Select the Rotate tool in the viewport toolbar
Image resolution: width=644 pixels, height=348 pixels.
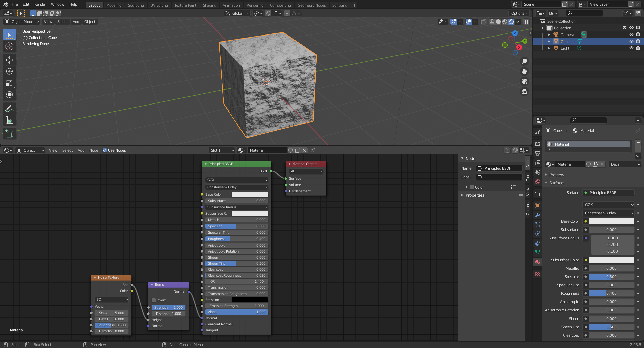[9, 71]
